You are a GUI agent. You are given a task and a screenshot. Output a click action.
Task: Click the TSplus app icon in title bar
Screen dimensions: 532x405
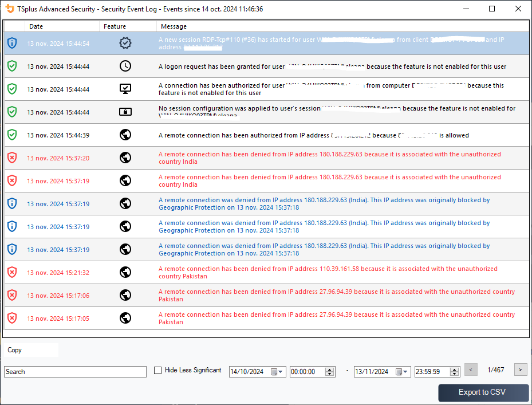point(10,9)
